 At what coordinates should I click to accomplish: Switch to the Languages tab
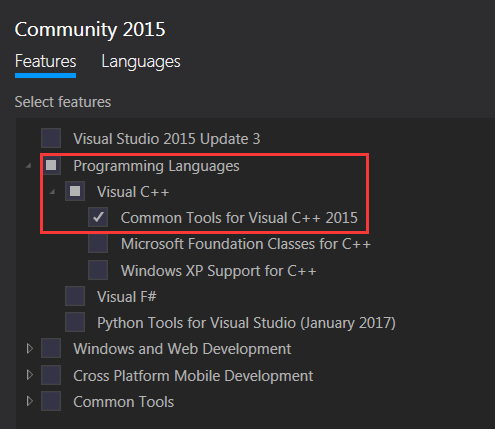coord(141,62)
